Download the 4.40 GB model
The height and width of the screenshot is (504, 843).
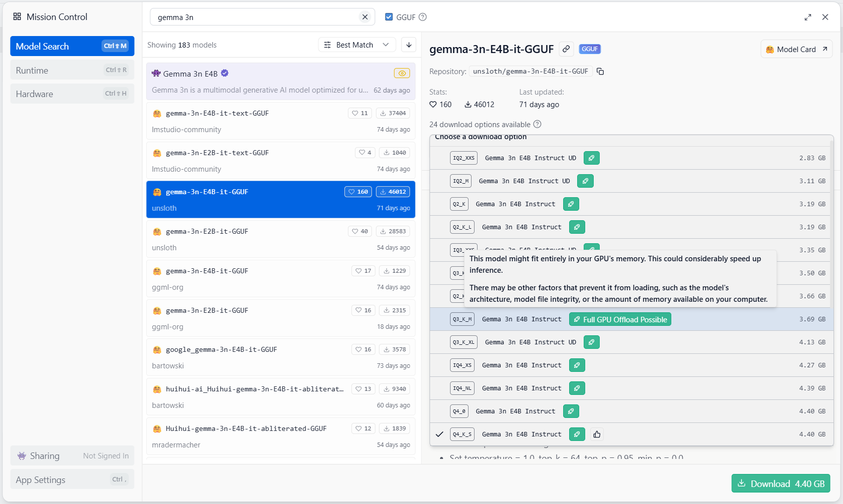pos(781,484)
